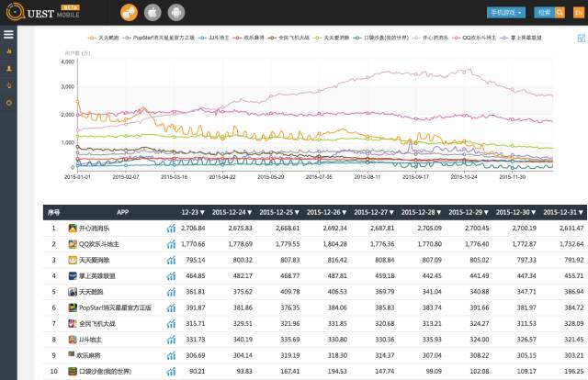Open the 手机游戏 category dropdown

(x=506, y=12)
